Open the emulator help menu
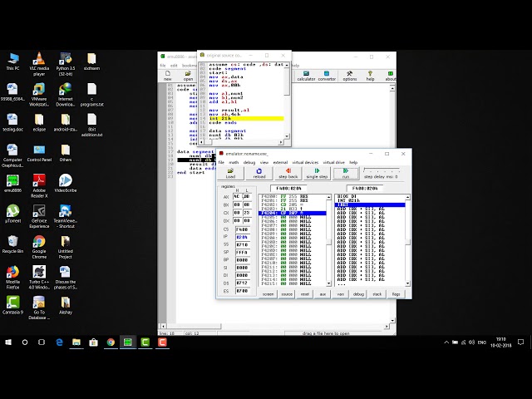 [353, 163]
